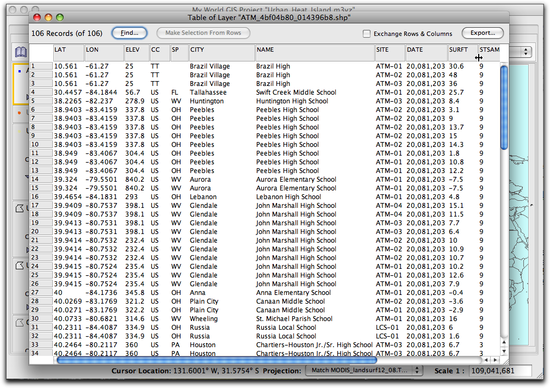Click the green zoom button of table window
The height and width of the screenshot is (388, 550).
click(x=60, y=17)
